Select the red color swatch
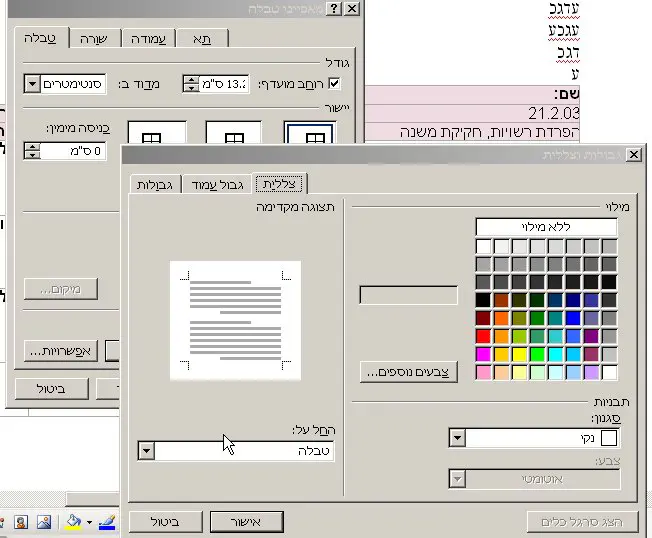Viewport: 652px width, 538px height. (x=484, y=335)
